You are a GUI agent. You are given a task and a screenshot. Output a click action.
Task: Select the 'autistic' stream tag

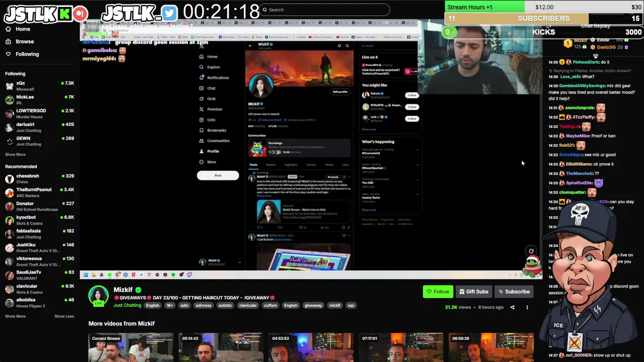(225, 305)
